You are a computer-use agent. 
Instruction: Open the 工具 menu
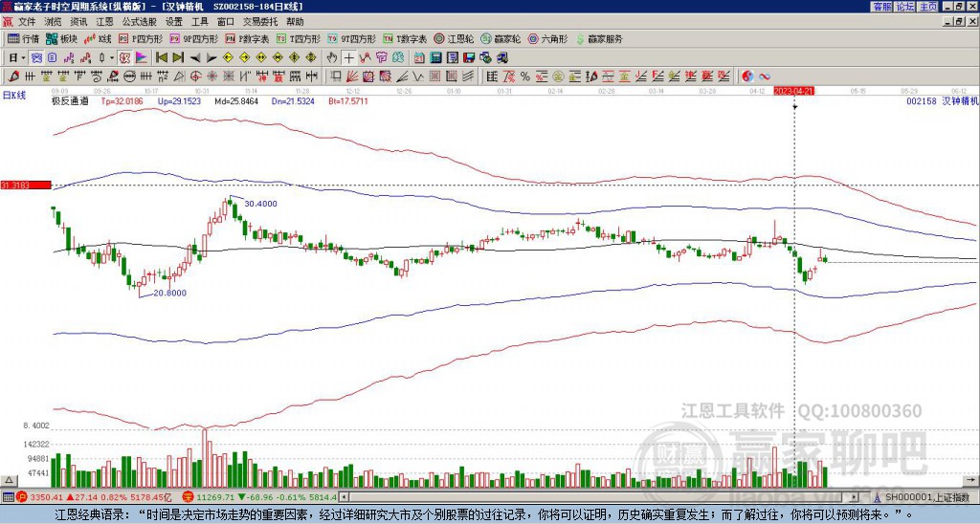click(199, 22)
